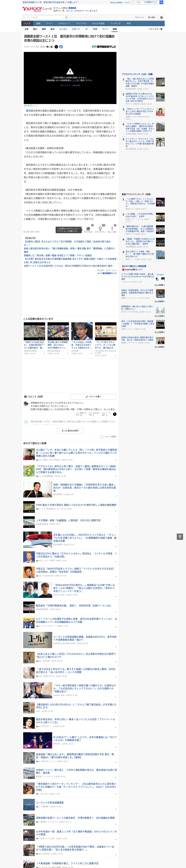Click ログイン link
This screenshot has width=186, height=868.
pos(57,11)
